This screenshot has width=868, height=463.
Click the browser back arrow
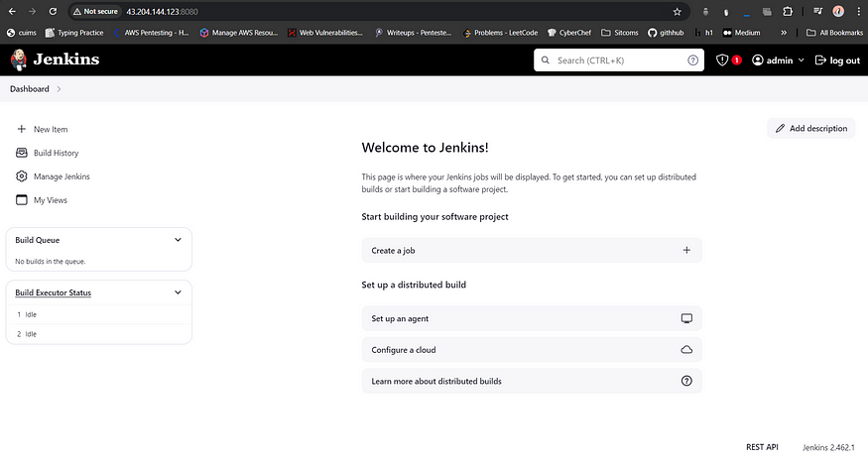click(12, 11)
